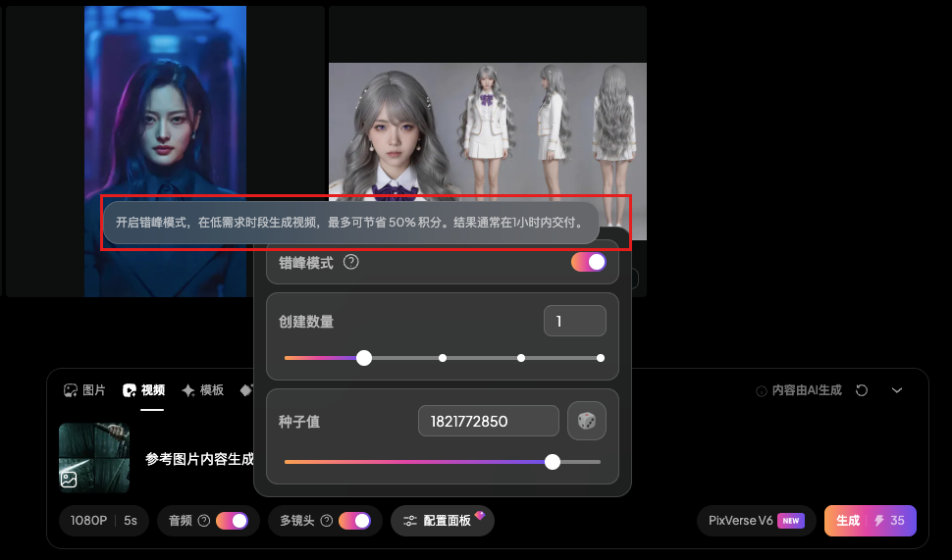Viewport: 952px width, 560px height.
Task: Click the image icon on the reference thumbnail
Action: 69,480
